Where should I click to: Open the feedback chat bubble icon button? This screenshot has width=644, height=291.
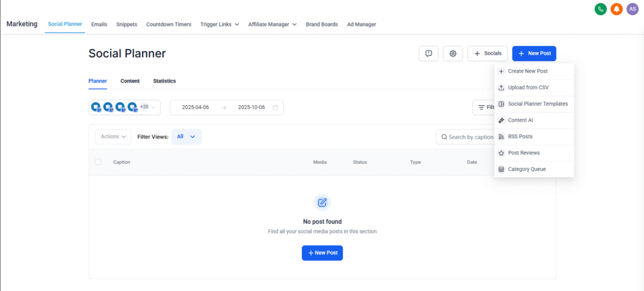tap(428, 54)
